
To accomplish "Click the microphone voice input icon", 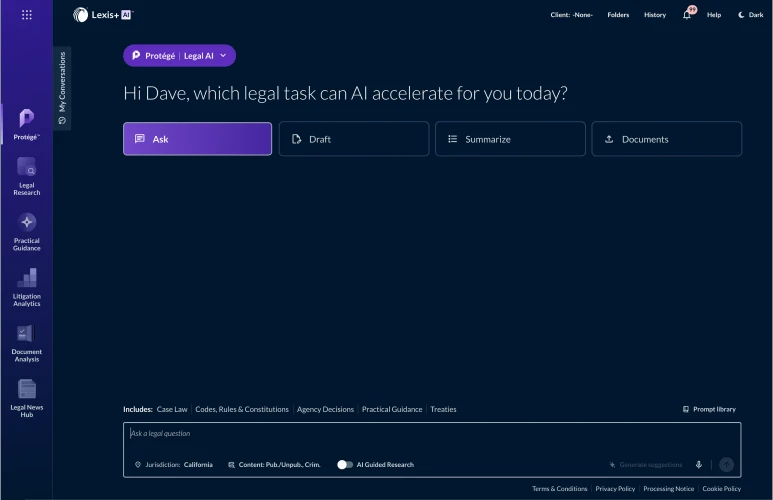I will [x=698, y=465].
